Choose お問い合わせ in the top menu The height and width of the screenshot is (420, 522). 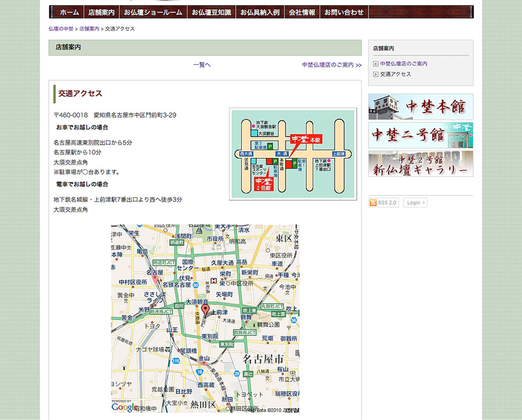[344, 12]
